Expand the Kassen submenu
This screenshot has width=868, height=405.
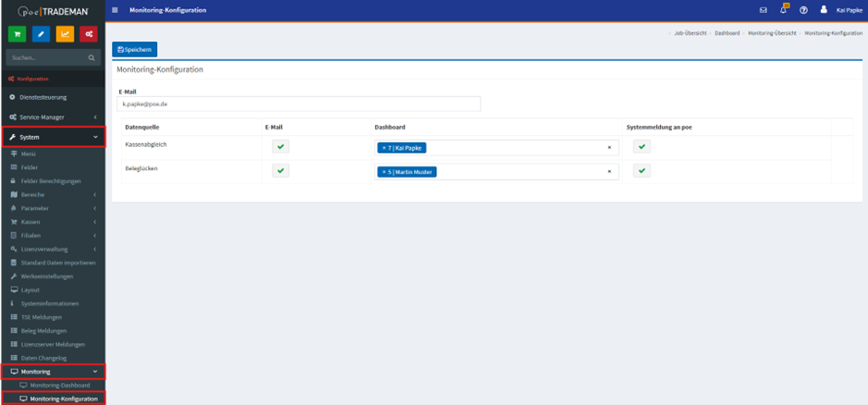(x=53, y=222)
